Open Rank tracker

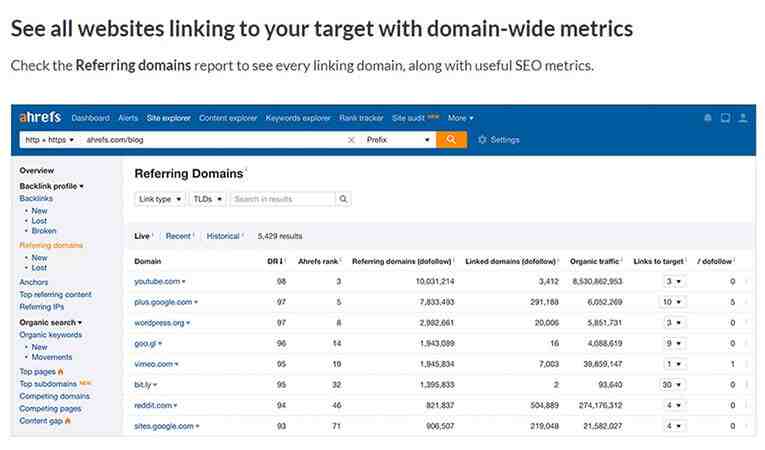pyautogui.click(x=361, y=118)
